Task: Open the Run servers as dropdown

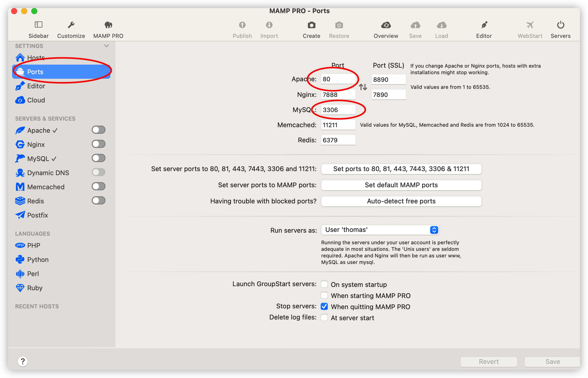Action: pos(380,230)
